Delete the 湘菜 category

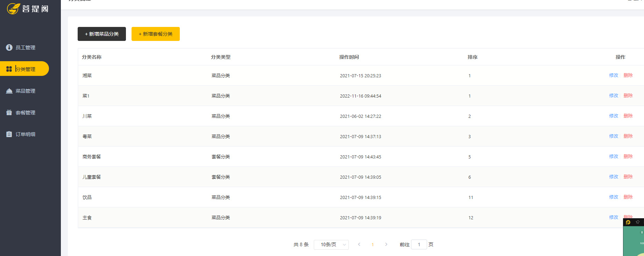tap(628, 75)
